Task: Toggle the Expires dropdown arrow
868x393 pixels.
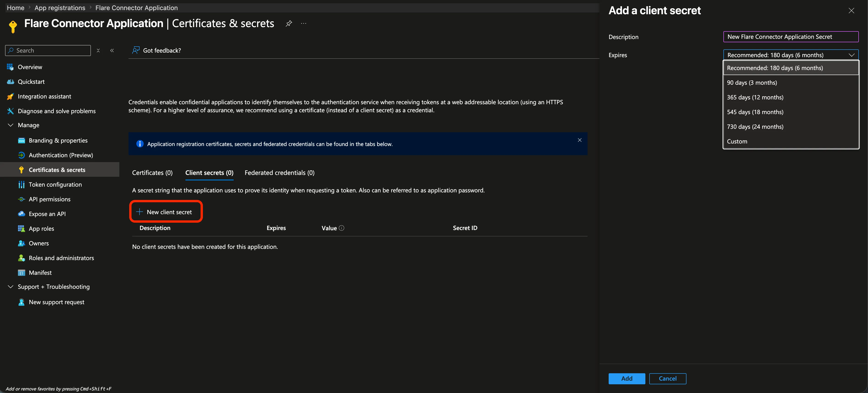Action: click(851, 55)
